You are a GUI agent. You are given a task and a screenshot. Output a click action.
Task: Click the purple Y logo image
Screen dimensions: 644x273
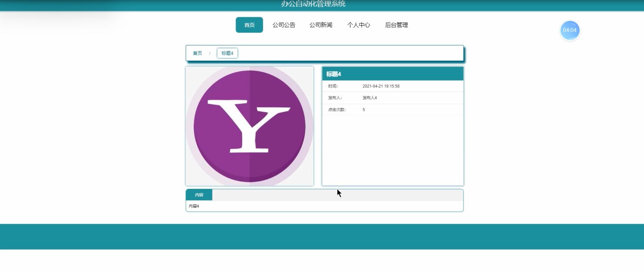pyautogui.click(x=249, y=126)
